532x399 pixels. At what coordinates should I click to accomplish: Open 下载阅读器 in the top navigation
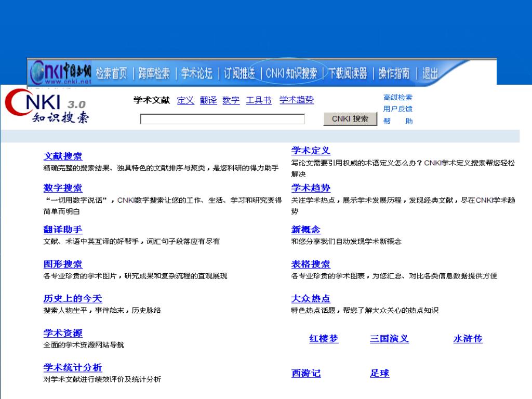point(348,73)
